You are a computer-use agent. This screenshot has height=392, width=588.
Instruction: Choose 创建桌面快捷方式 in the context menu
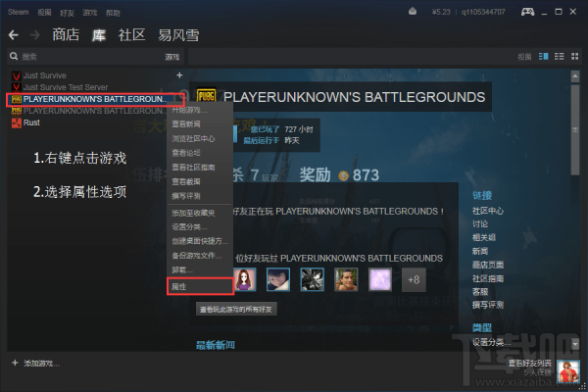click(200, 241)
